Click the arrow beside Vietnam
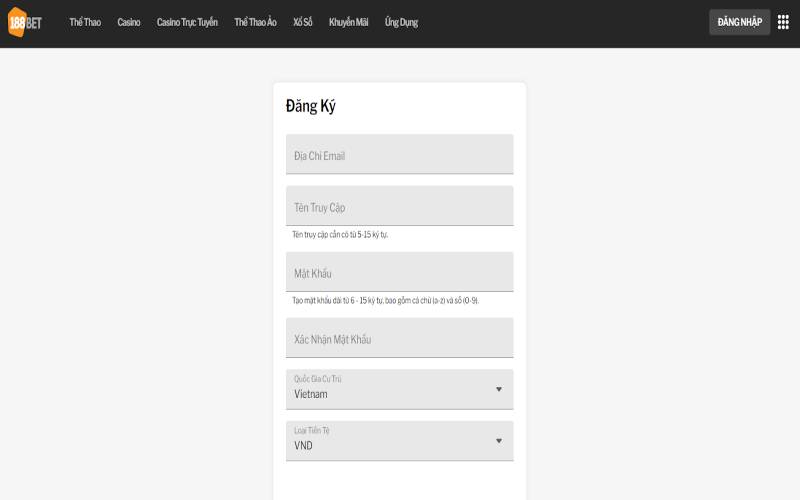This screenshot has height=500, width=800. tap(499, 389)
